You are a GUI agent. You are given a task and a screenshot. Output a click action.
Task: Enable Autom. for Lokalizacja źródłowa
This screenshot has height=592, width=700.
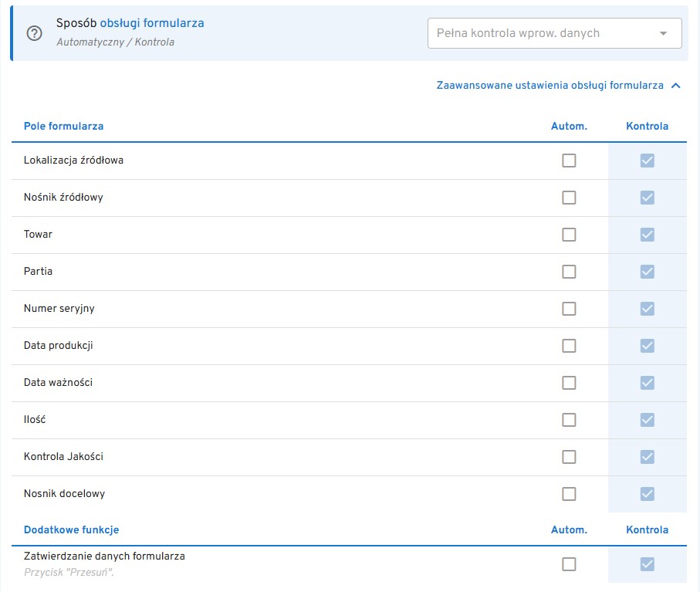pyautogui.click(x=569, y=161)
